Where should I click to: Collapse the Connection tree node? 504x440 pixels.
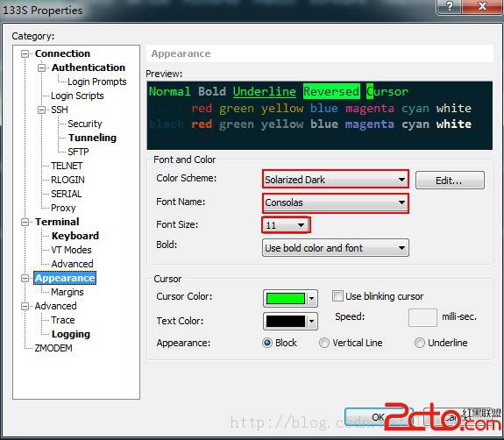coord(25,53)
